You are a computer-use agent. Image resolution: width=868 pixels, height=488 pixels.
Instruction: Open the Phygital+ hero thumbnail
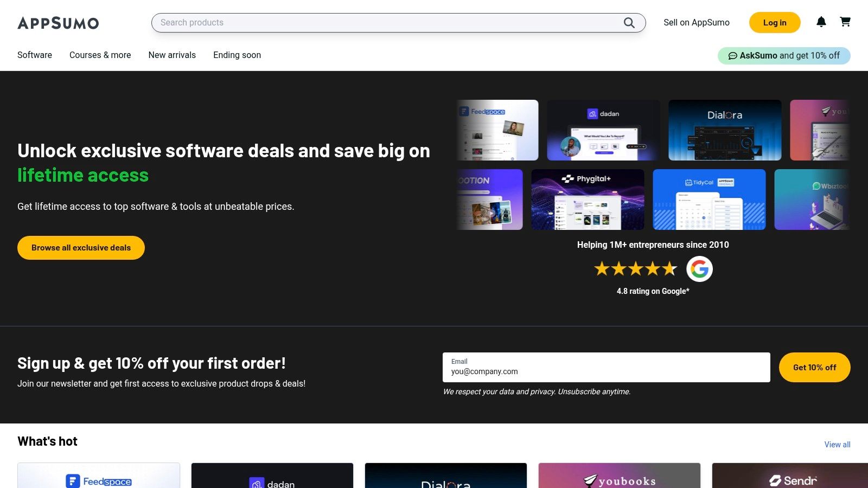point(588,200)
